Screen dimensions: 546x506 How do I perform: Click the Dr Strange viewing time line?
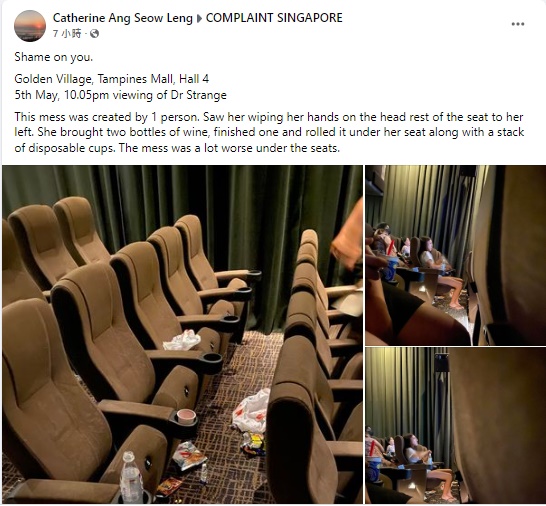pyautogui.click(x=120, y=95)
